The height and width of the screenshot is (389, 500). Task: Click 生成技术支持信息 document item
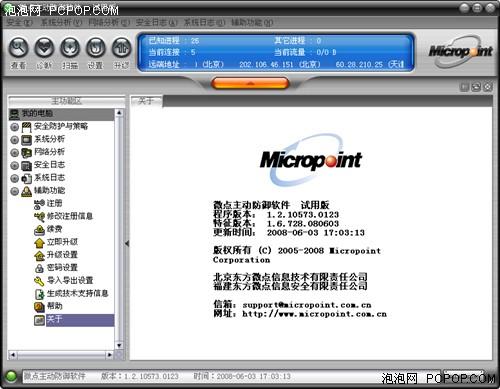click(x=71, y=294)
